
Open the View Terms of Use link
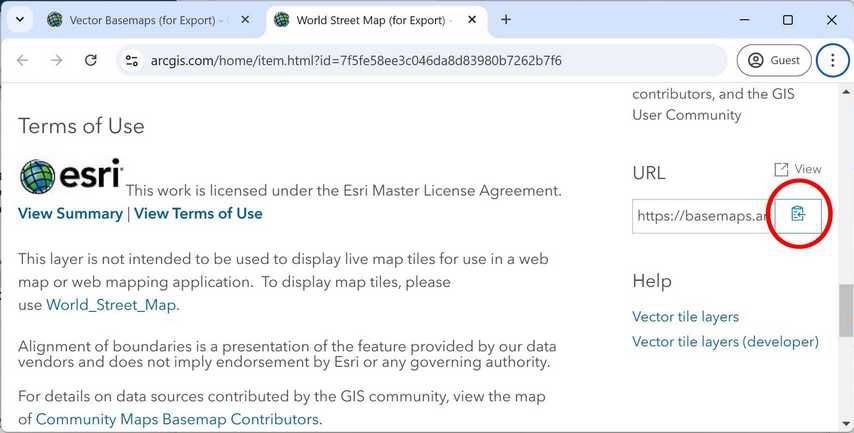[198, 213]
